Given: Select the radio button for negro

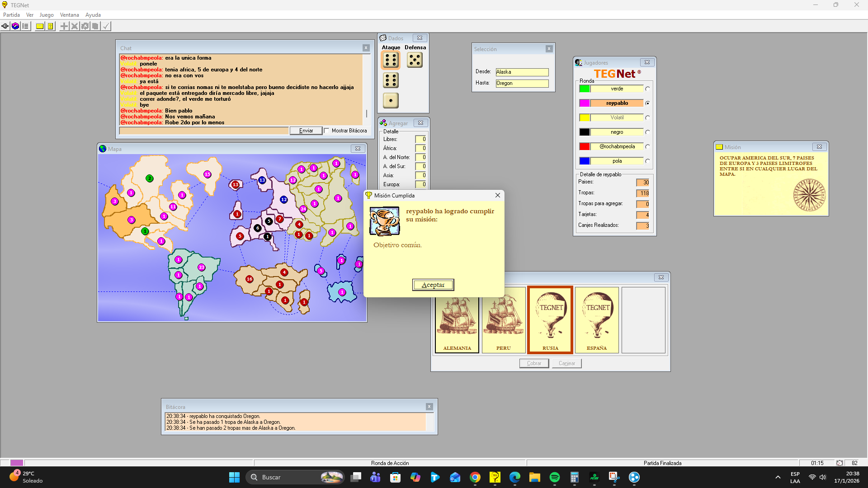Looking at the screenshot, I should (647, 132).
